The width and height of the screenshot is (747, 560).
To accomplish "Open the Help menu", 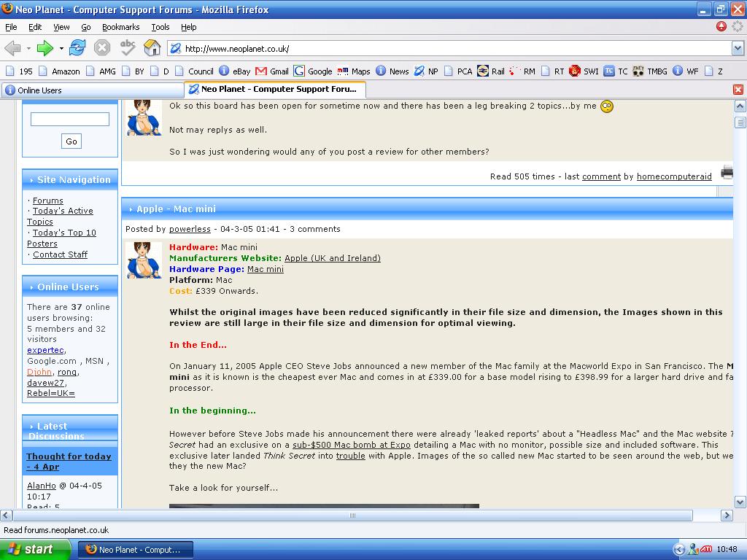I will (189, 27).
